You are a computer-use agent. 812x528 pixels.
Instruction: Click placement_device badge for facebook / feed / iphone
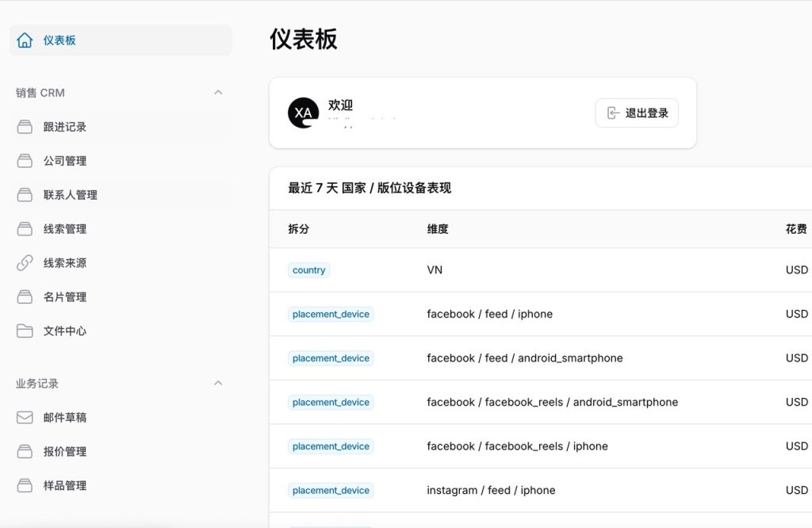pos(331,314)
